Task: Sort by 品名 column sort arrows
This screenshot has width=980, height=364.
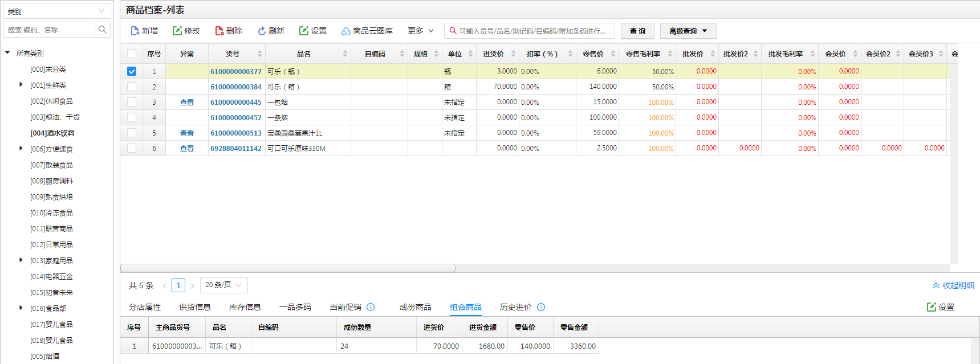Action: point(345,54)
